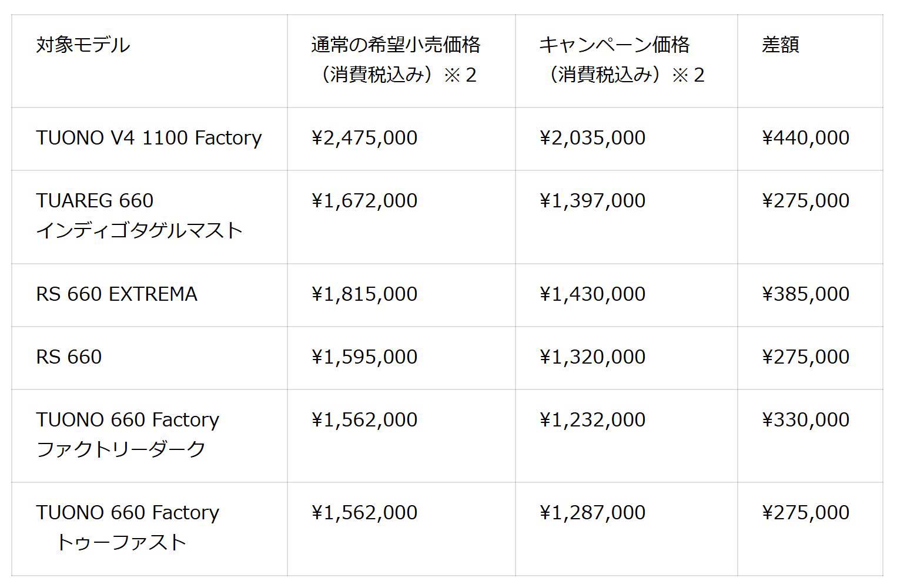
Task: Click the ¥1,430,000 campaign price
Action: (593, 294)
